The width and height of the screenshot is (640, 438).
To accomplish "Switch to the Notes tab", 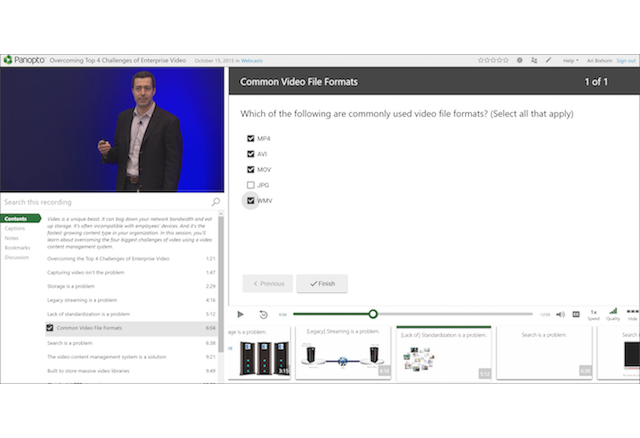I will [x=11, y=238].
